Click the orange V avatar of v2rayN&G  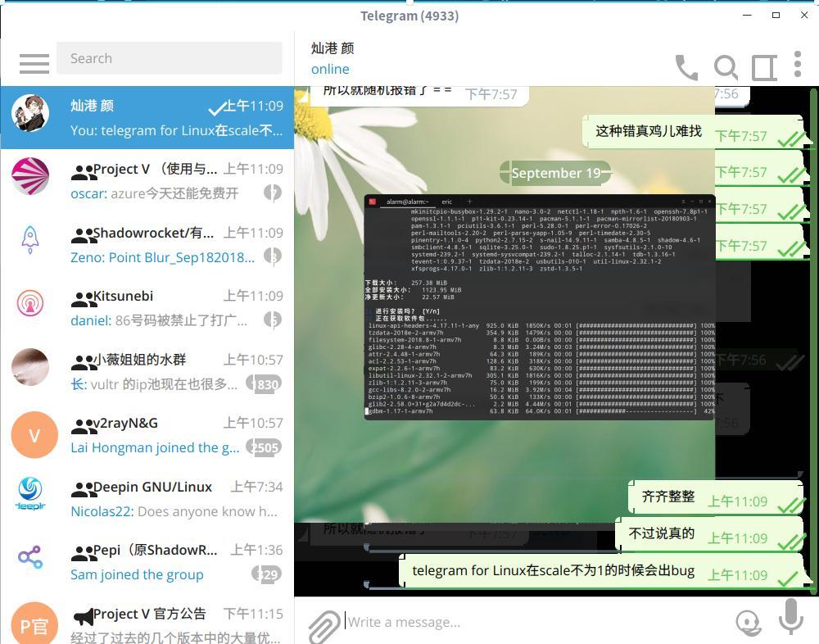pyautogui.click(x=34, y=435)
